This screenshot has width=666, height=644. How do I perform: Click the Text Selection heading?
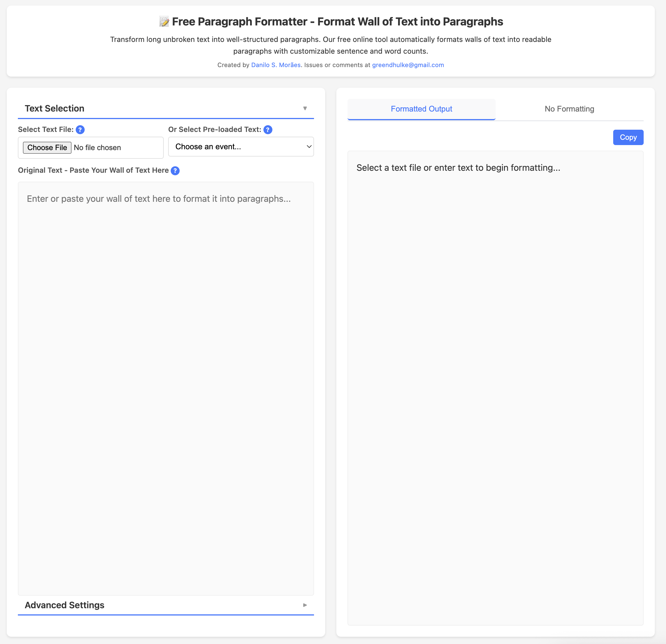tap(54, 108)
